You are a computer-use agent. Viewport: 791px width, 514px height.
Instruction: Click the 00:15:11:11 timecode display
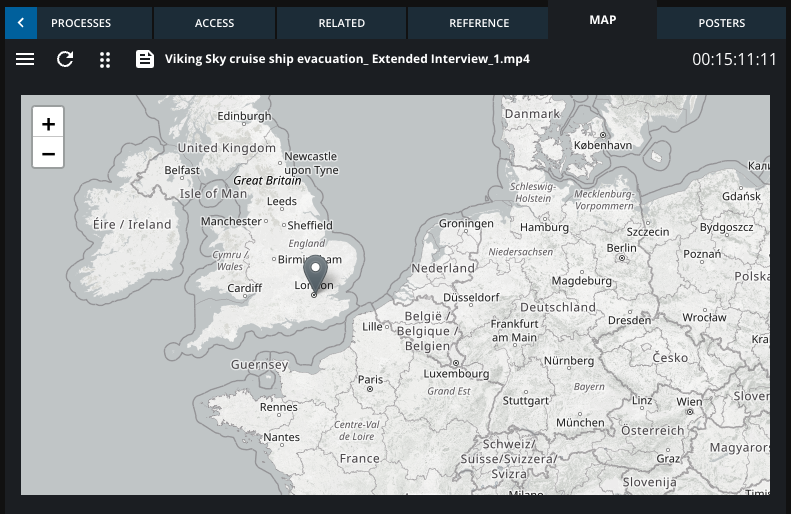point(734,59)
